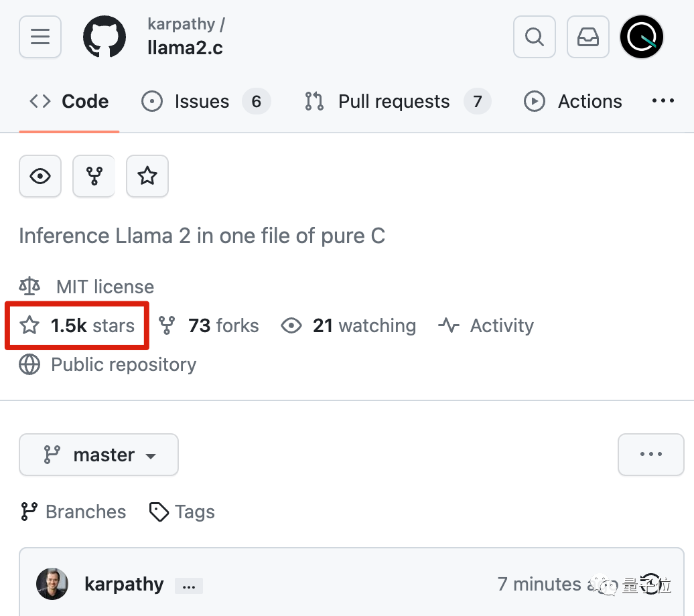Open the search magnifier button

click(534, 36)
